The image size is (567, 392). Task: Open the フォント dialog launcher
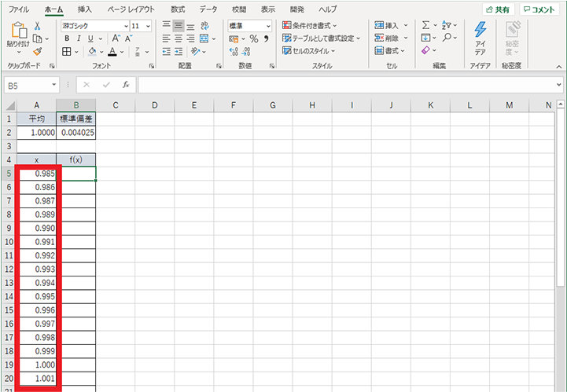(152, 66)
